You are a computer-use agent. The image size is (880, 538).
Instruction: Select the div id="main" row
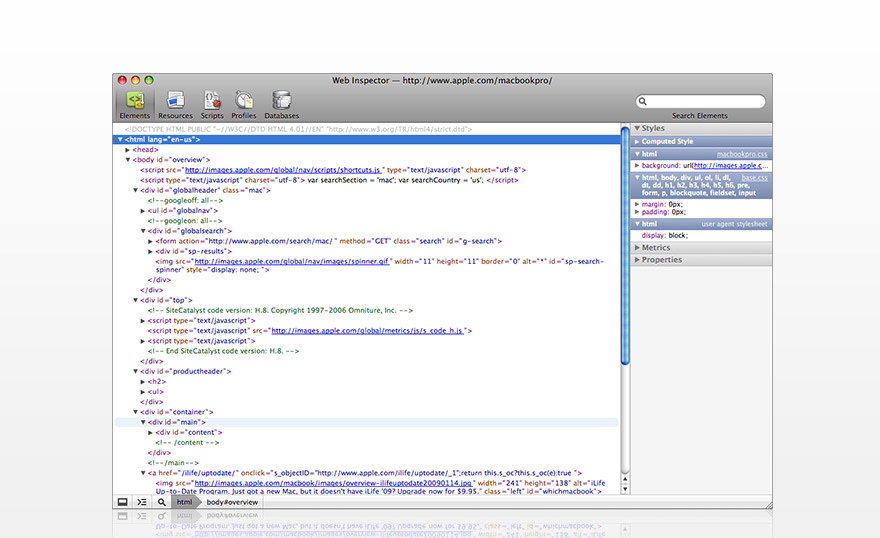pos(366,422)
